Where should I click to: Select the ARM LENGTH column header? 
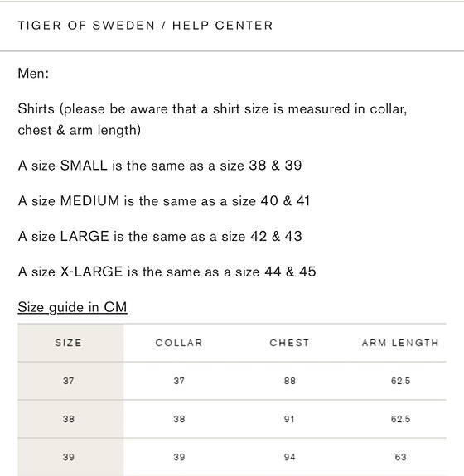coord(400,343)
